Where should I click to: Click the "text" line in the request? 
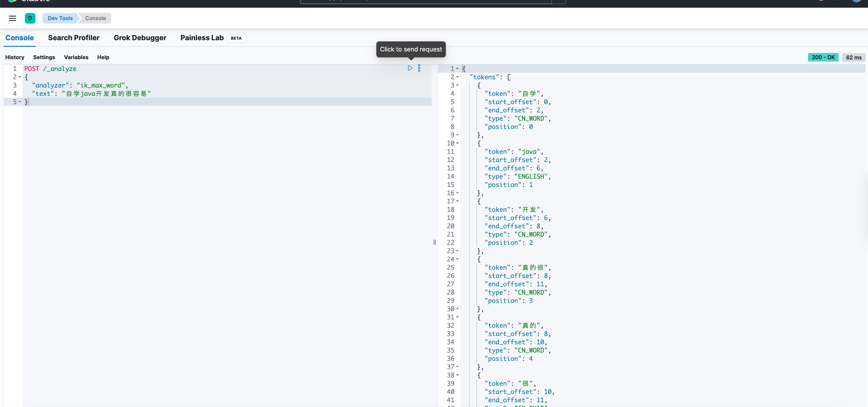point(91,94)
